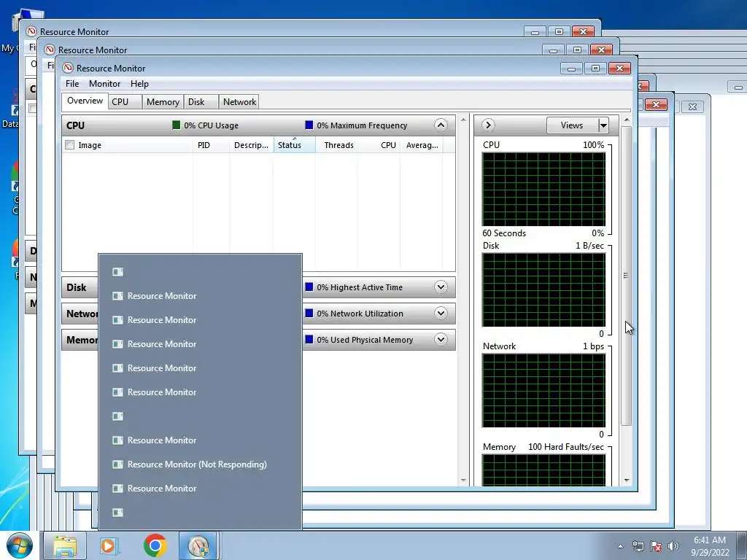The image size is (747, 560).
Task: Click the Network graph thumbnail
Action: pyautogui.click(x=543, y=391)
